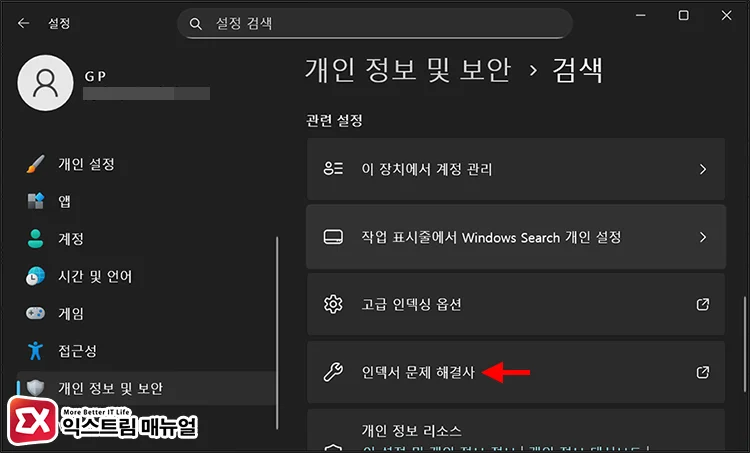Screen dimensions: 750x453
Task: Focus the 설정 검색 search field
Action: point(375,23)
